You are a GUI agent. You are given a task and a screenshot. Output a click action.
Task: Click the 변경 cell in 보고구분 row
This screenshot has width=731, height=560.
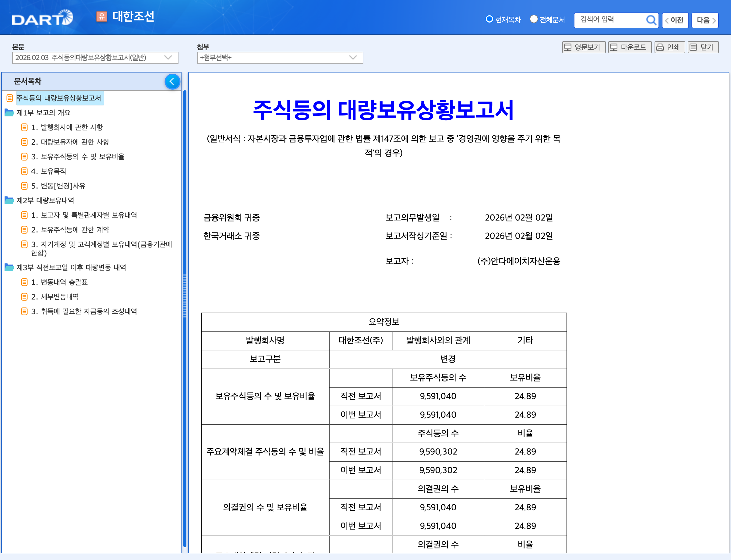448,359
